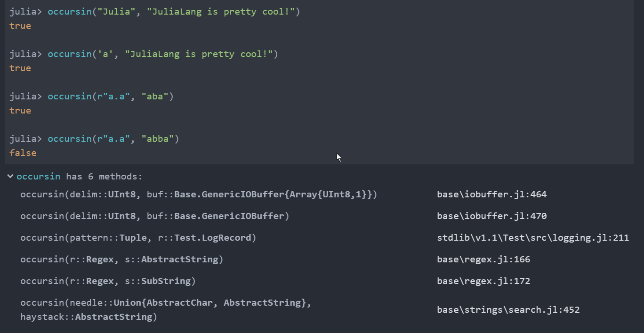
Task: Open base\iobuffer.jl:464 source location
Action: [x=491, y=194]
